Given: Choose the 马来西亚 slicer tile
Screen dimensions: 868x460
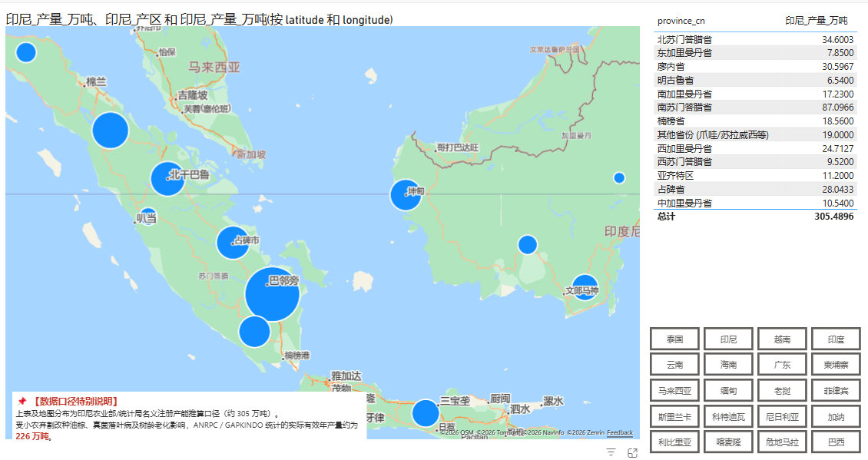Looking at the screenshot, I should click(x=674, y=390).
